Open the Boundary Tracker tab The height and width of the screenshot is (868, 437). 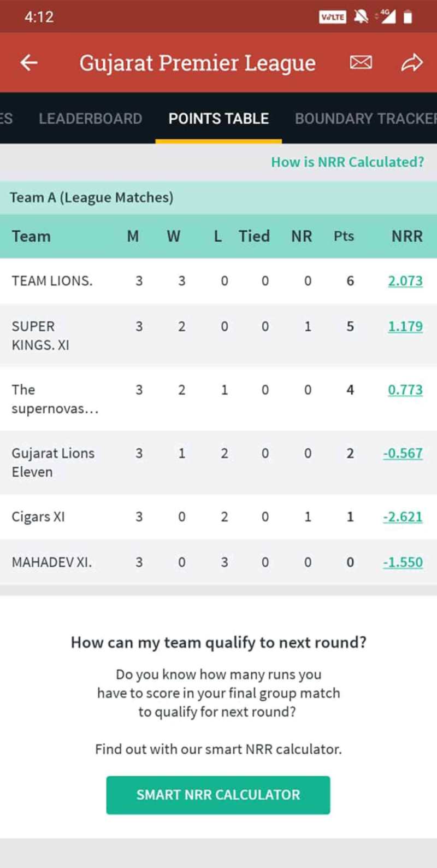point(365,119)
